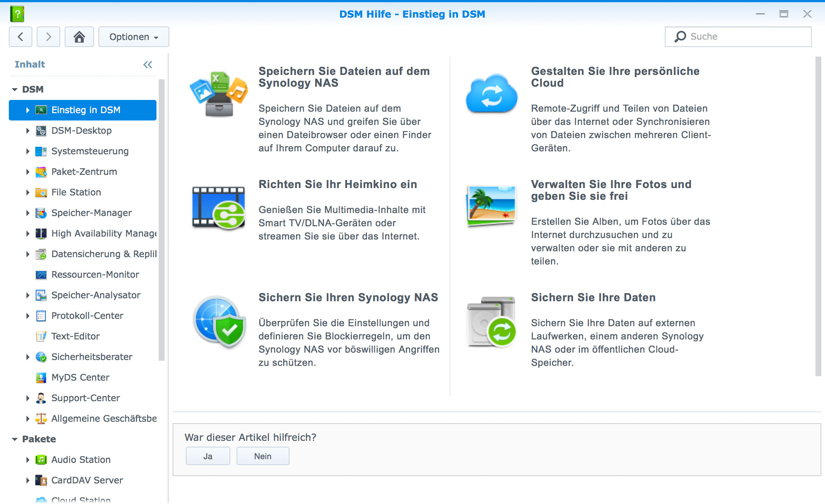Click the DSM-Desktop icon in sidebar
The image size is (825, 504).
tap(41, 130)
